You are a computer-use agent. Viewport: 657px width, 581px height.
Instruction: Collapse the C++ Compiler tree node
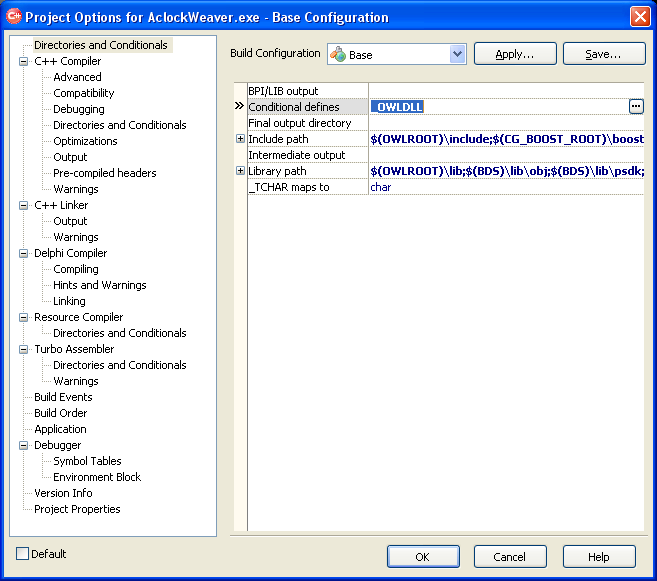point(23,62)
